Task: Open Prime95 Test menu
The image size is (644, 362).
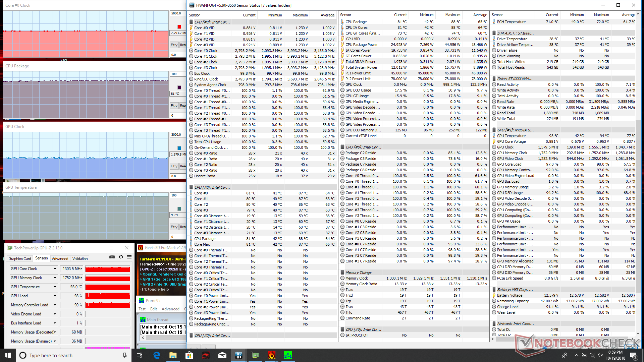Action: click(x=142, y=309)
